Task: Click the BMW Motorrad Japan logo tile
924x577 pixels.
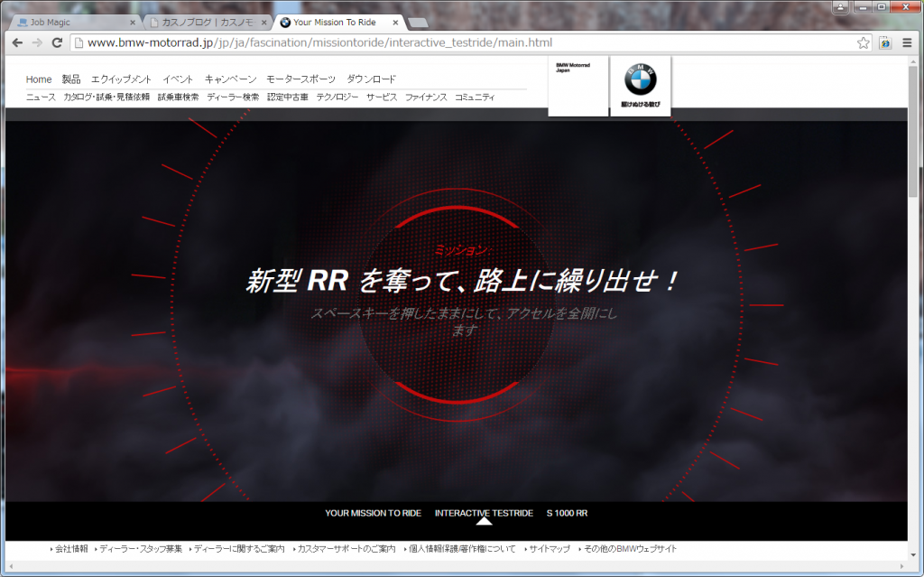Action: click(x=578, y=86)
